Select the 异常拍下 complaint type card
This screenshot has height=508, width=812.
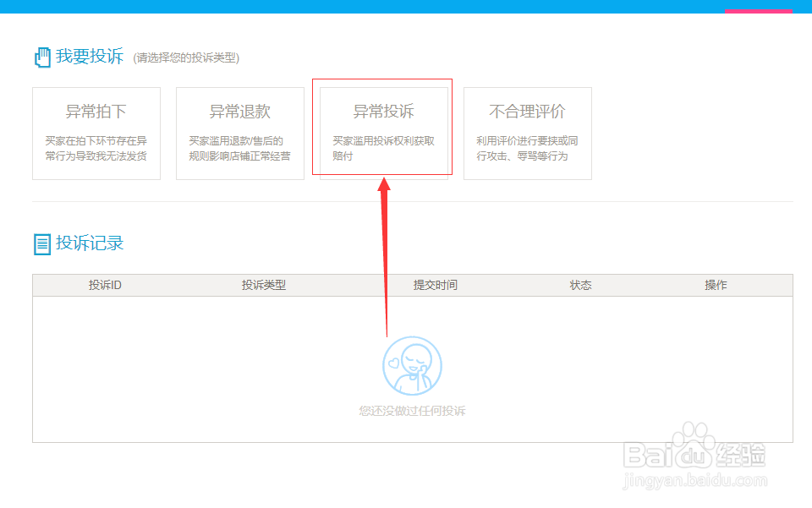(96, 134)
